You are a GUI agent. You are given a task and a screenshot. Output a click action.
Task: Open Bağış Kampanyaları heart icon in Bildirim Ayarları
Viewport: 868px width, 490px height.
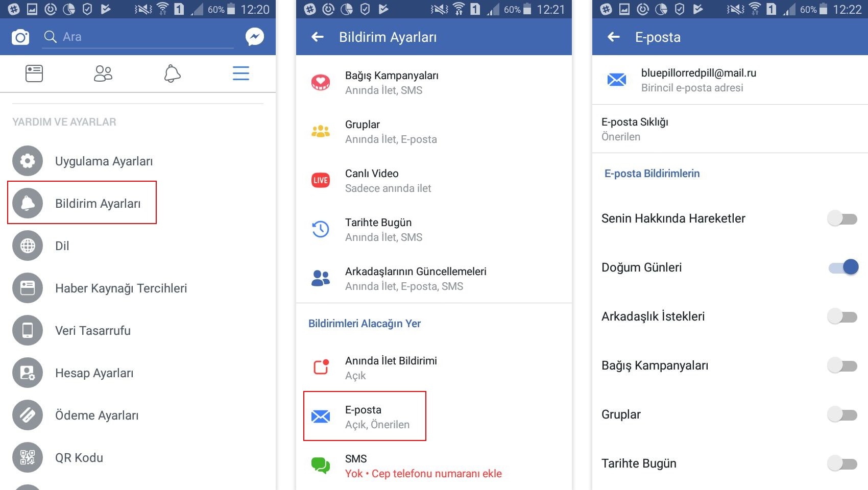[321, 82]
